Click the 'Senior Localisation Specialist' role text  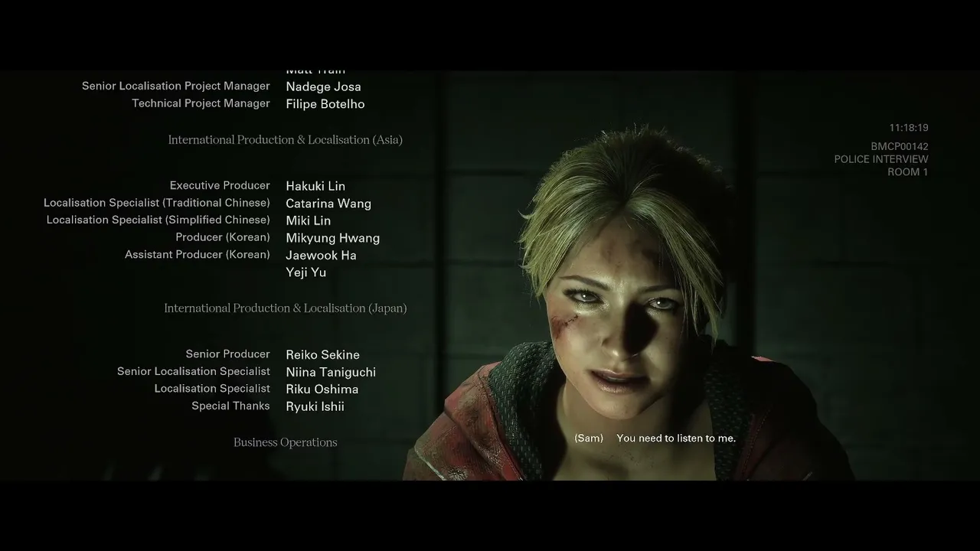tap(194, 371)
